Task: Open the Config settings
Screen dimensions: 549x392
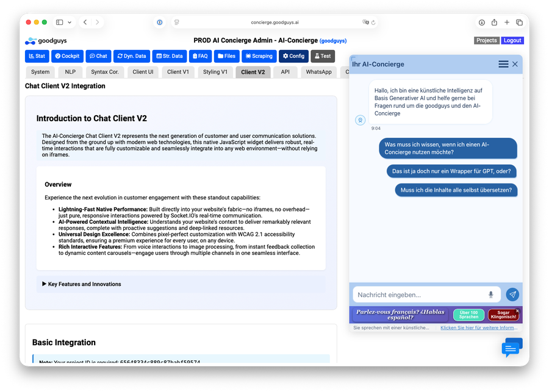Action: [293, 56]
